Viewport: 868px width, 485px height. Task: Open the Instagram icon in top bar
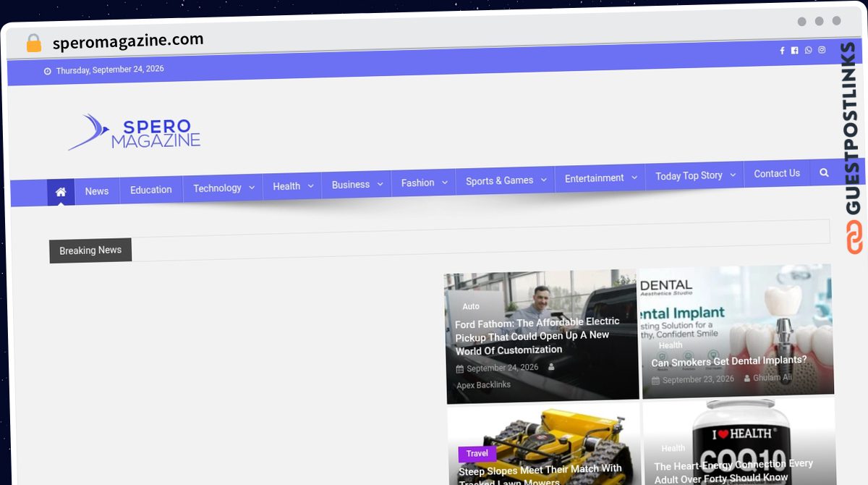822,50
